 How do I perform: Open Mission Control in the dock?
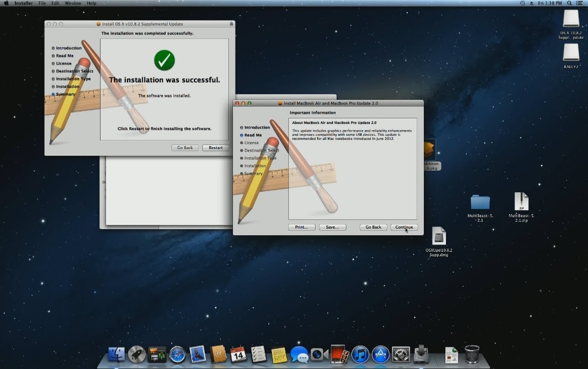[157, 354]
